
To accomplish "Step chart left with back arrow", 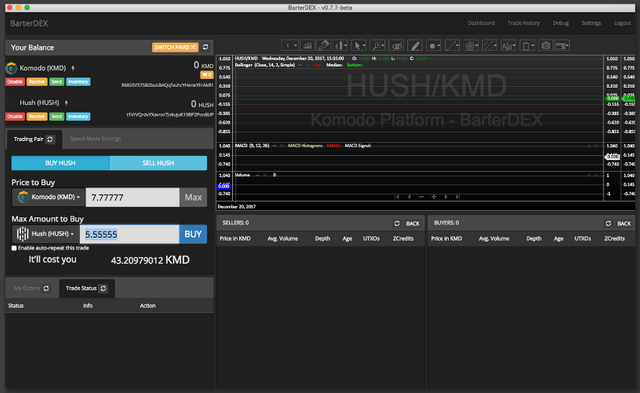I will point(409,197).
